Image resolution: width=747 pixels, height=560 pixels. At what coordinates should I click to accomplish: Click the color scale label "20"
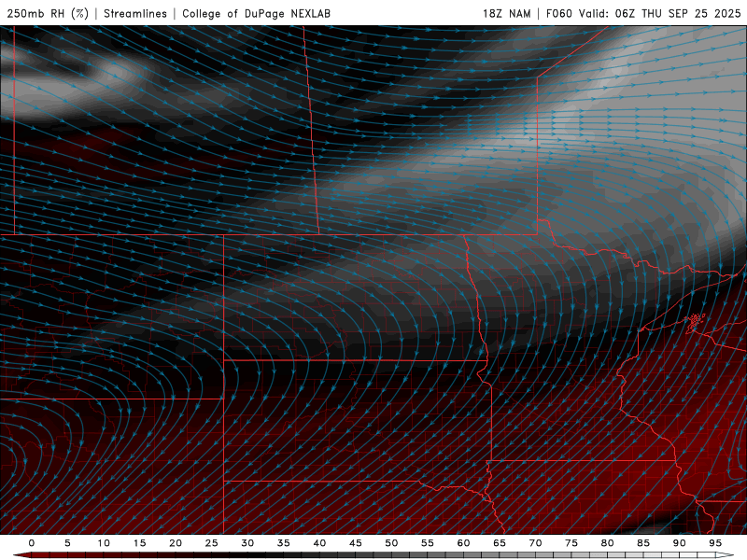pos(176,543)
